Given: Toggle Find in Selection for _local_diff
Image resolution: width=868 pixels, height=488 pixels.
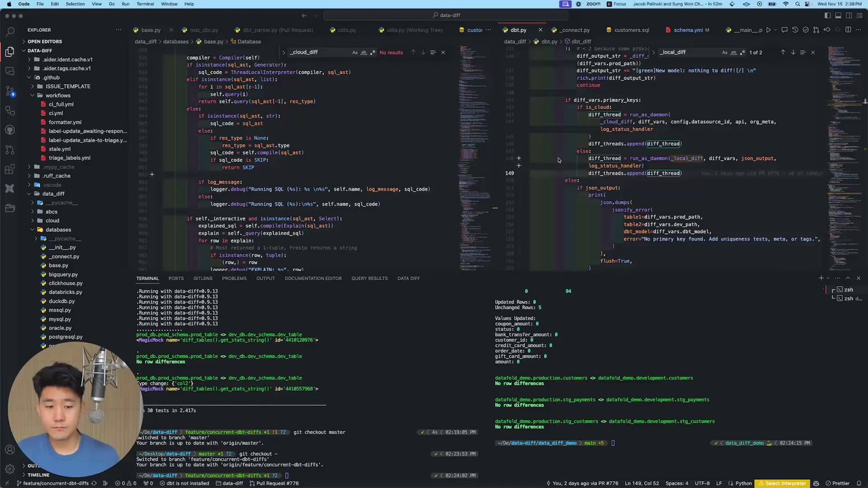Looking at the screenshot, I should pos(803,52).
